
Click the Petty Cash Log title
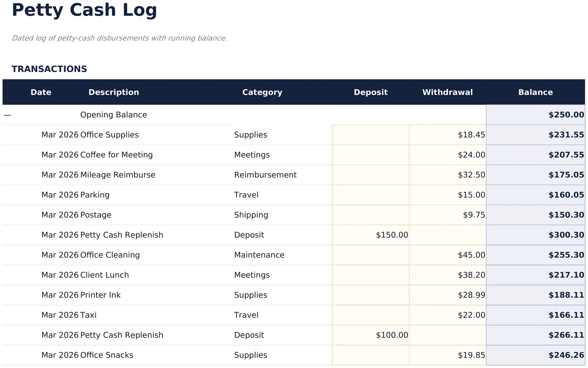point(84,10)
